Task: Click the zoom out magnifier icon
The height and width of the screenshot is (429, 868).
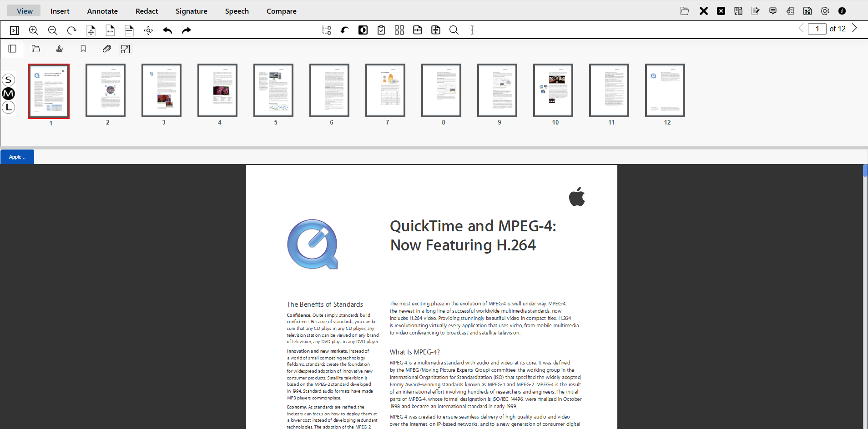Action: click(53, 30)
